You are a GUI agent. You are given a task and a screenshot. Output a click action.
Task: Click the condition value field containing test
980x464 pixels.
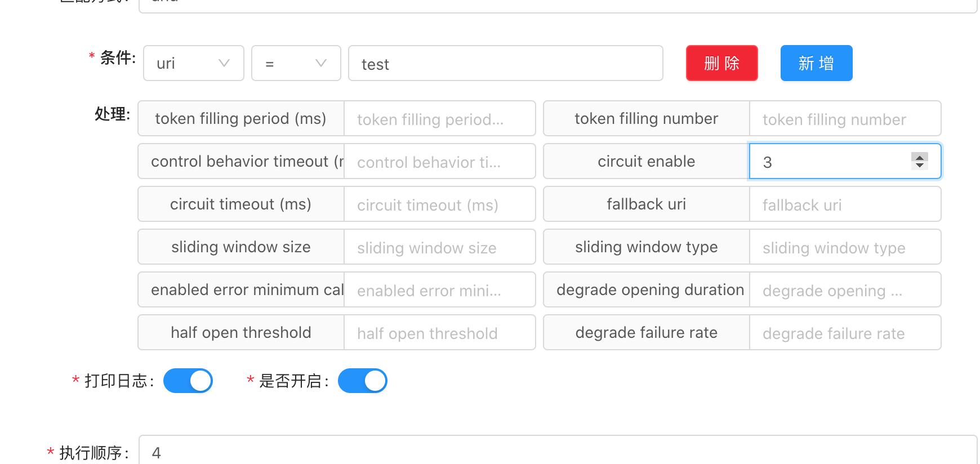click(506, 63)
